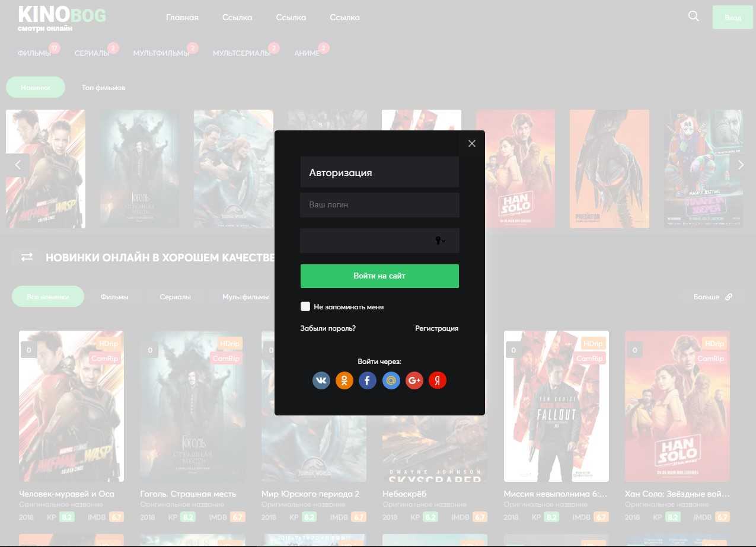Viewport: 756px width, 547px height.
Task: Open the Mission Impossible Fallout grid poster
Action: 556,407
